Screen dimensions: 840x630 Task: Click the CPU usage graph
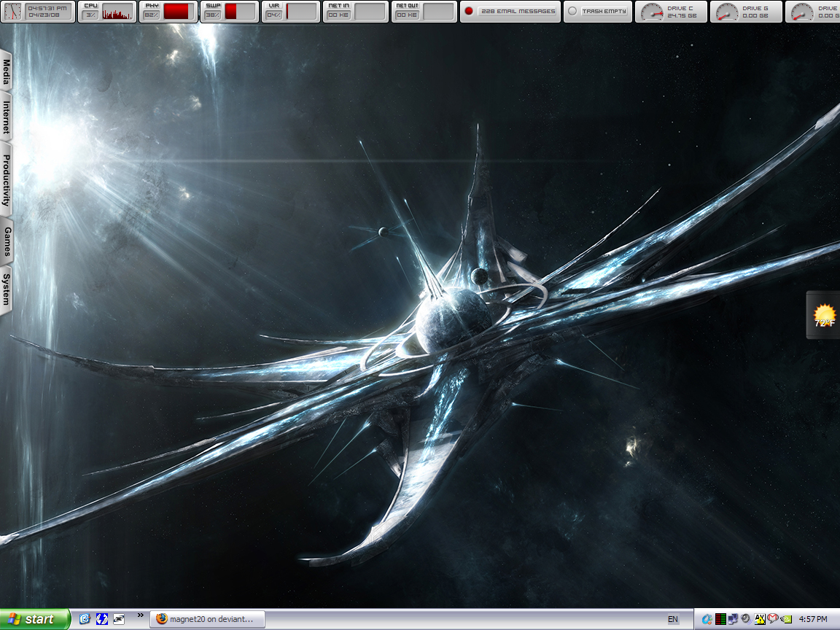(x=117, y=12)
